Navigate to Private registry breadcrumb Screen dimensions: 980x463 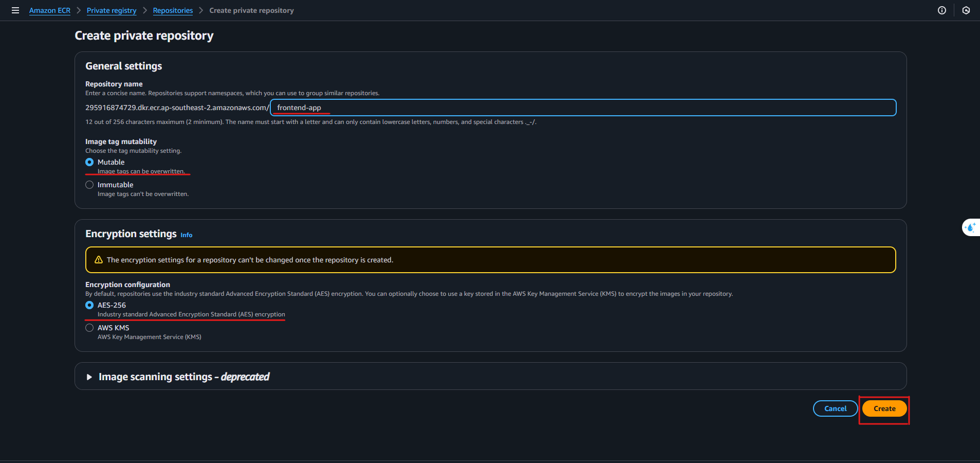point(112,10)
